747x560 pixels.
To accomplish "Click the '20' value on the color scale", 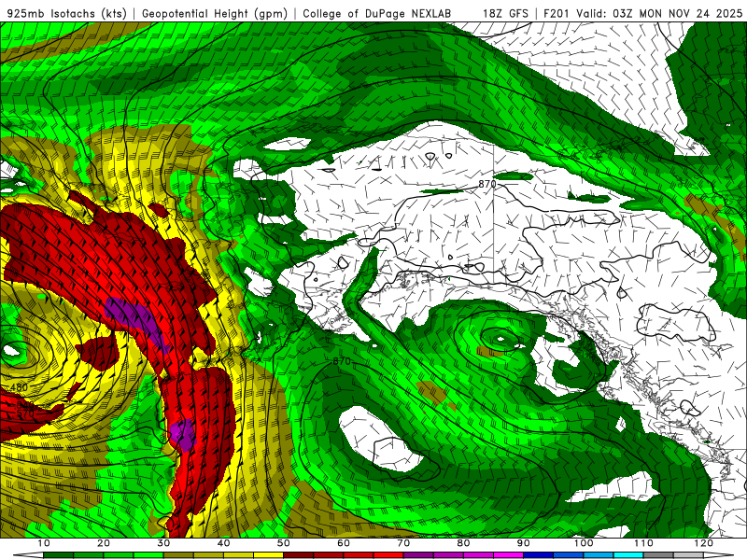I will coord(104,543).
